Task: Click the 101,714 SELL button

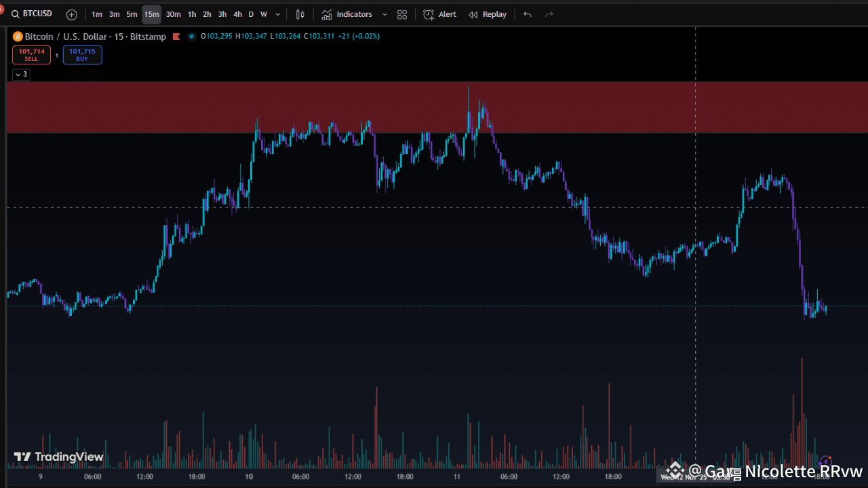Action: coord(31,55)
